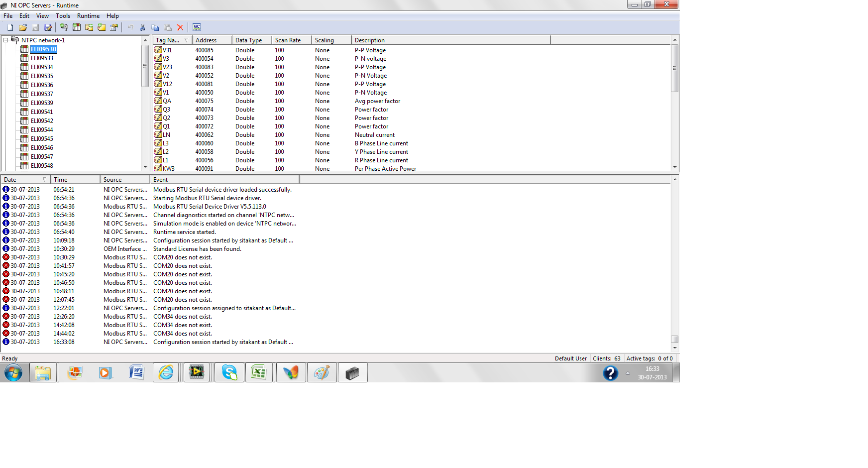
Task: Sort by the Scaling column header
Action: (x=331, y=40)
